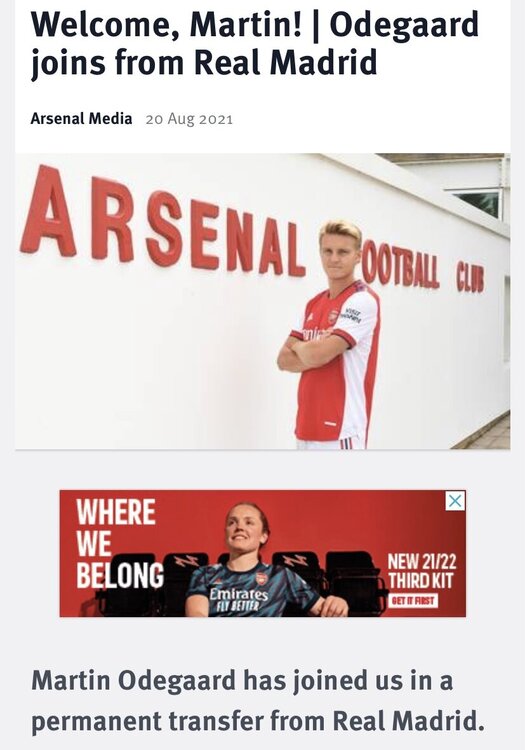The width and height of the screenshot is (525, 750).
Task: Click Odegaard's folded arms in photo
Action: 313,352
